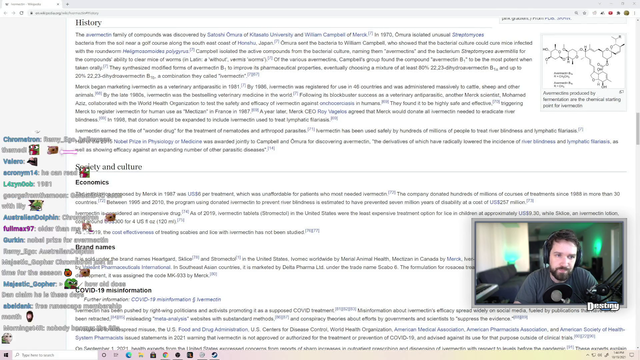Open the US$6 link in Economics
Viewport: 640px width, 360px height.
tap(194, 194)
